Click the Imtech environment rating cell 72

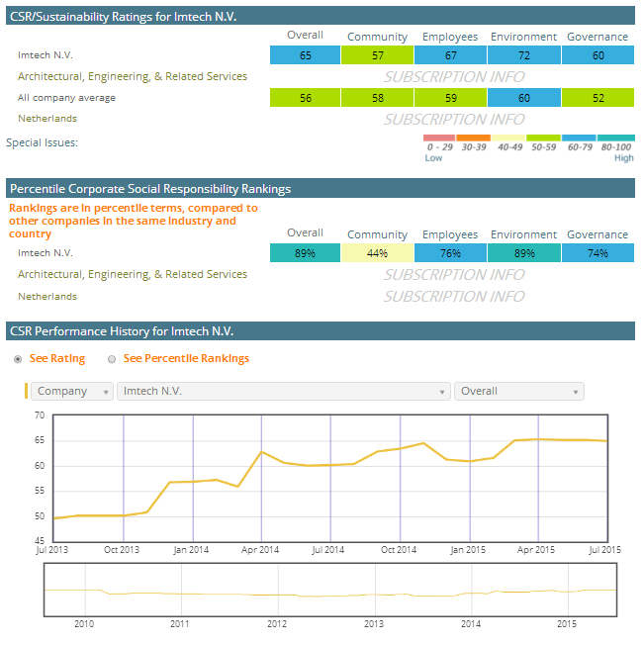click(x=524, y=55)
